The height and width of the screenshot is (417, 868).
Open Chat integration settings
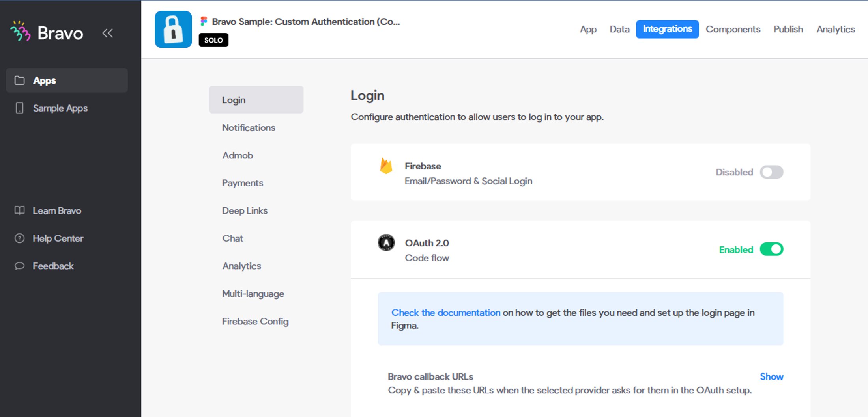click(232, 238)
